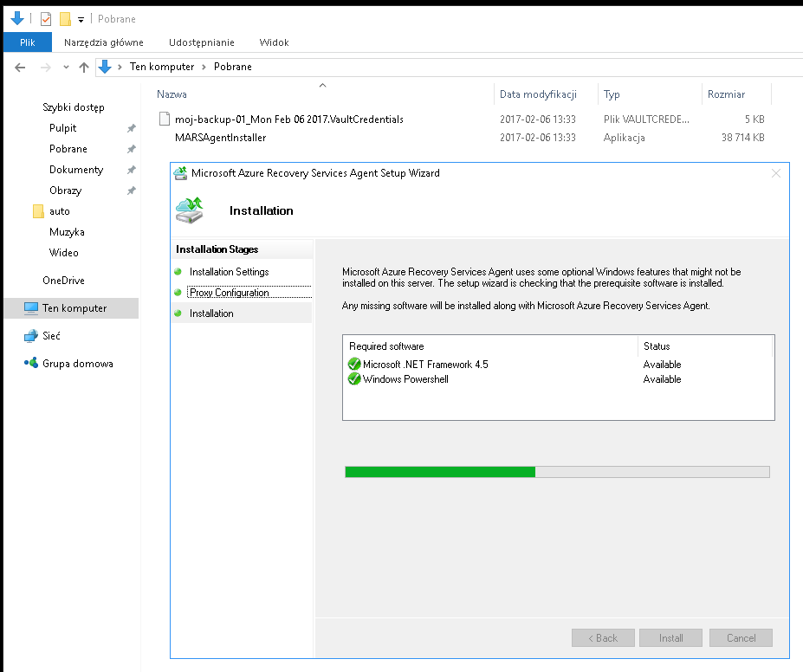This screenshot has width=803, height=672.
Task: Click Windows Powershell green checkmark icon
Action: (354, 378)
